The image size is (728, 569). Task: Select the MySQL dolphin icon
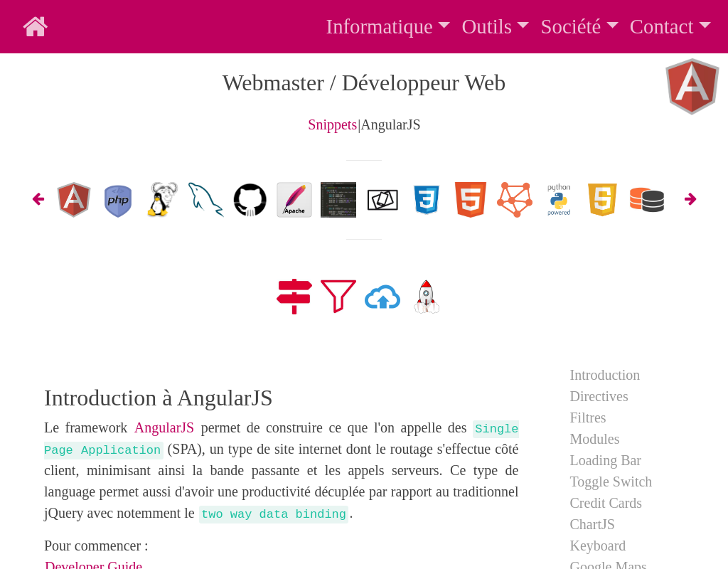point(205,200)
